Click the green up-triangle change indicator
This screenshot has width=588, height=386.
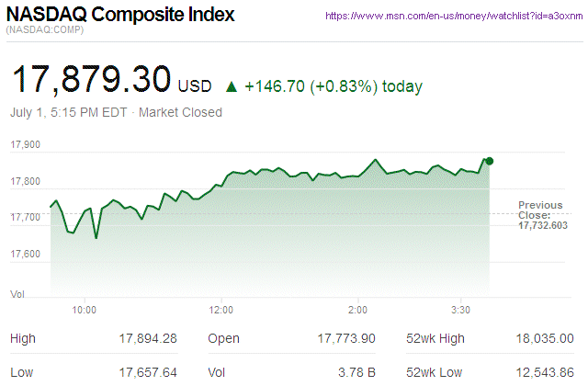tap(232, 87)
